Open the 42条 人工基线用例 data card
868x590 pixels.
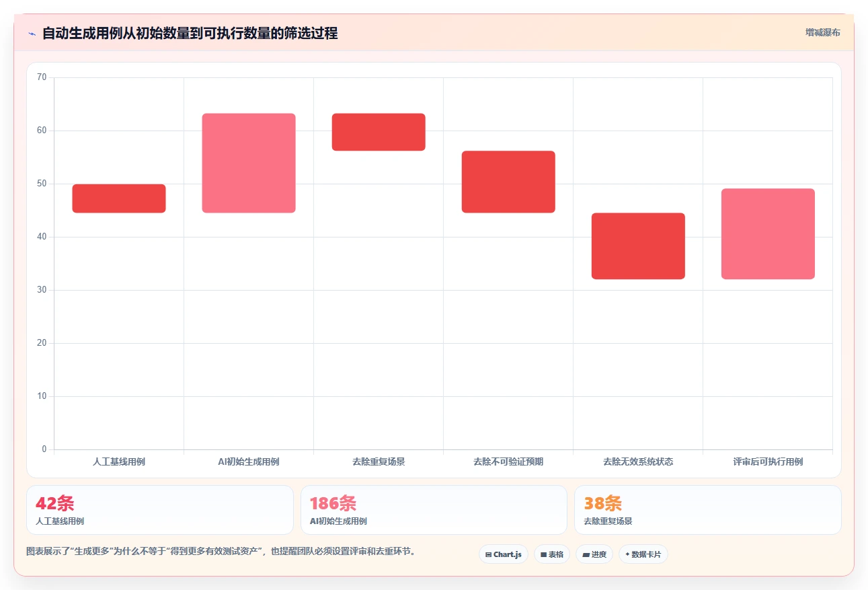pyautogui.click(x=160, y=510)
